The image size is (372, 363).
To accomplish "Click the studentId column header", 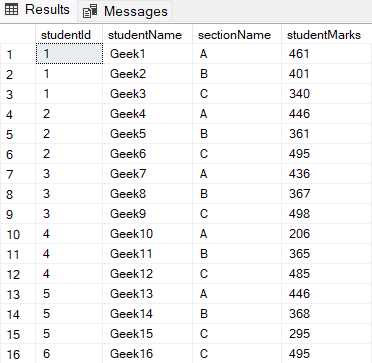I will [69, 35].
